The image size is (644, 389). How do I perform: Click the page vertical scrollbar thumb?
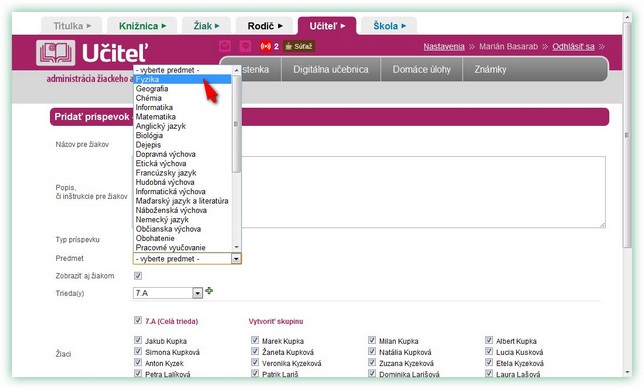pos(627,135)
